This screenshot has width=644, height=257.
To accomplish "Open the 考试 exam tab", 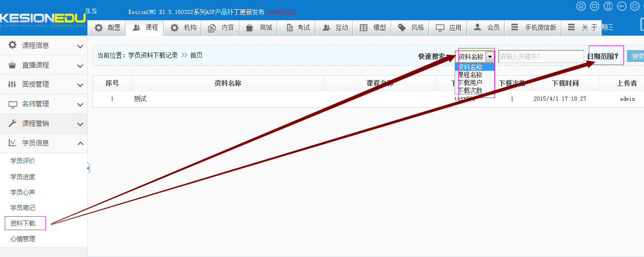I will 297,28.
